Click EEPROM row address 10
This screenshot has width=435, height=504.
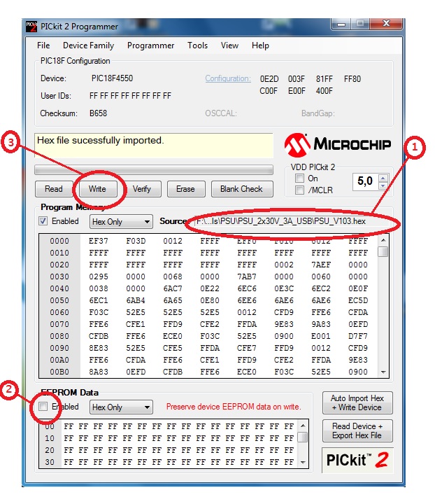click(x=50, y=438)
